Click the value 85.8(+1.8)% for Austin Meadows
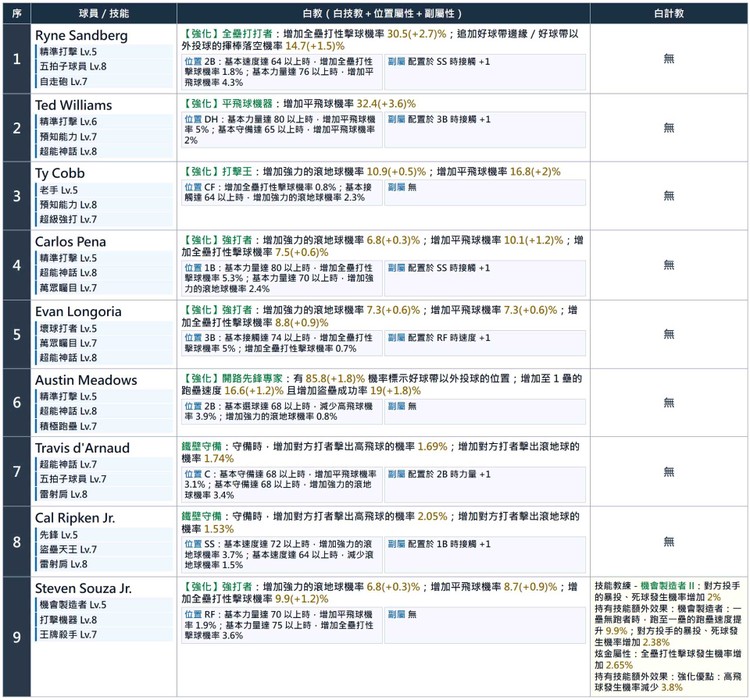 tap(335, 378)
